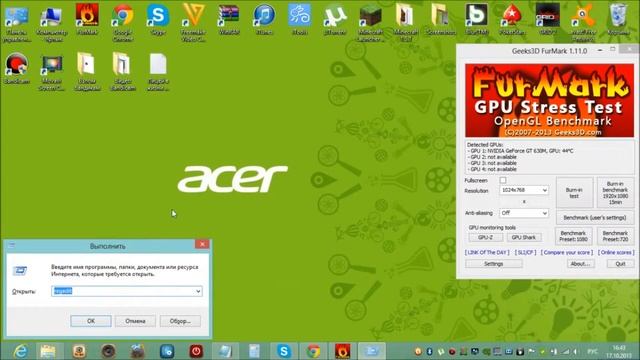Select the FurMark desktop shortcut

click(87, 19)
